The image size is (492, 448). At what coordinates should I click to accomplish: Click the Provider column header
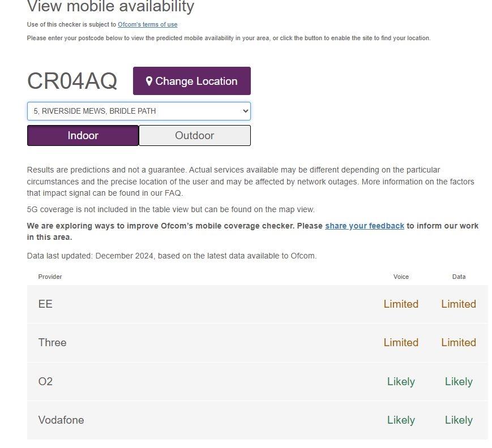(50, 277)
